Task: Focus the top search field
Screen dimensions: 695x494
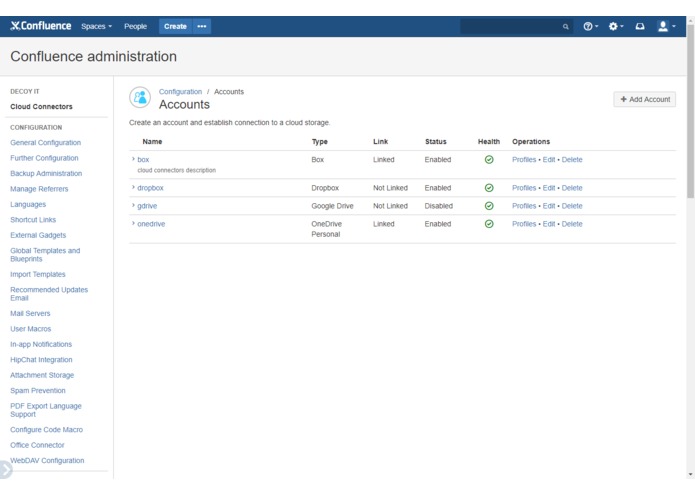Action: click(516, 27)
